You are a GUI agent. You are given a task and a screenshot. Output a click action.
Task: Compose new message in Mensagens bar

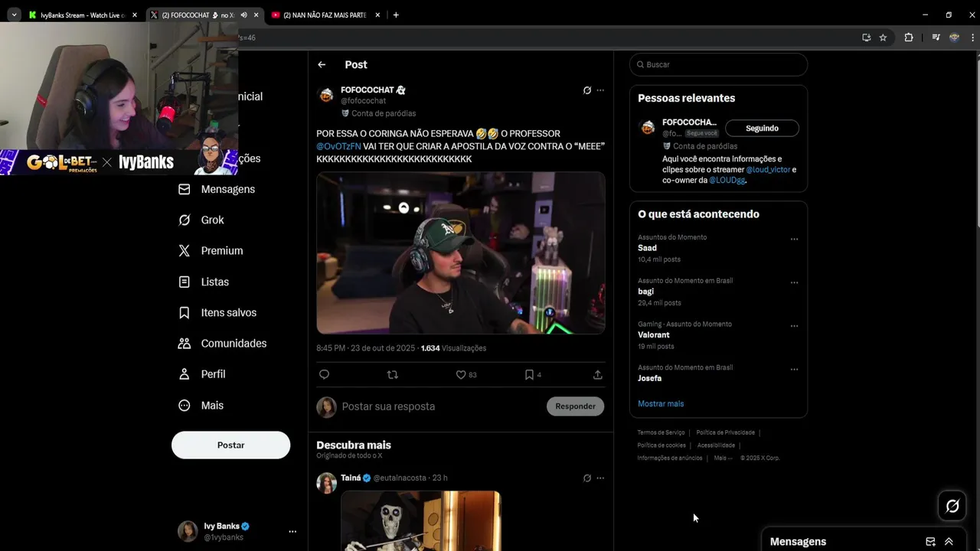930,542
